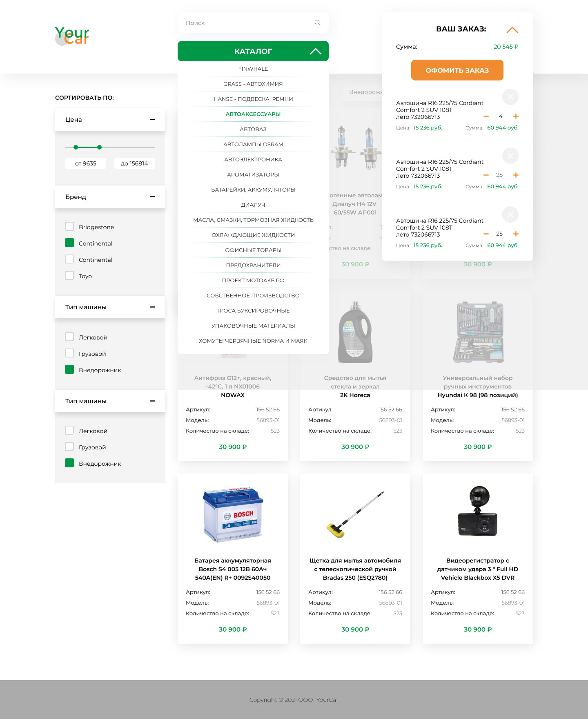The height and width of the screenshot is (719, 588).
Task: Click the right handle of the price slider
Action: coord(99,147)
